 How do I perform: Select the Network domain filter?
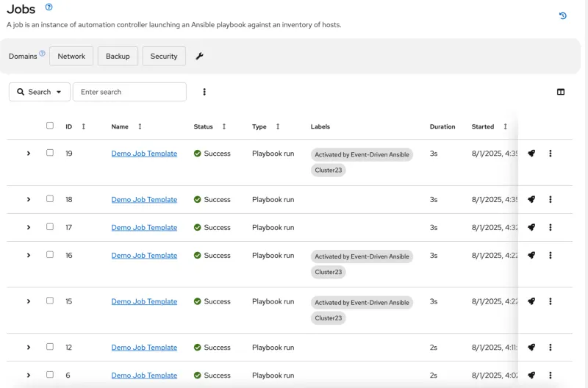[71, 57]
